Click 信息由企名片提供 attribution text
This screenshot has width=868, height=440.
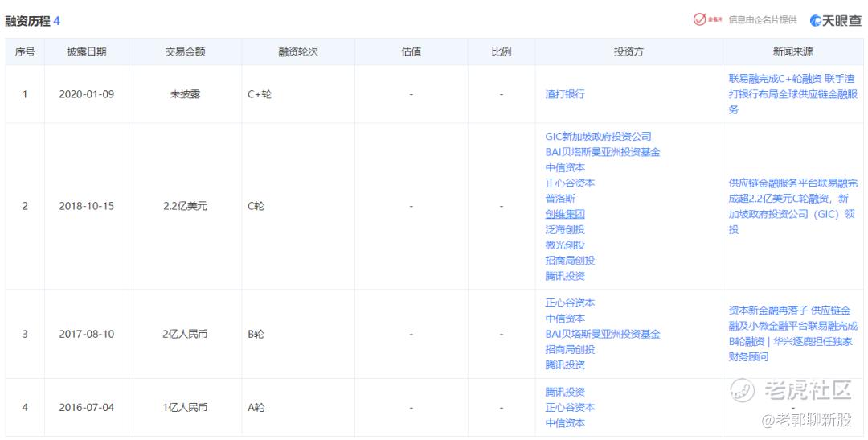point(762,20)
